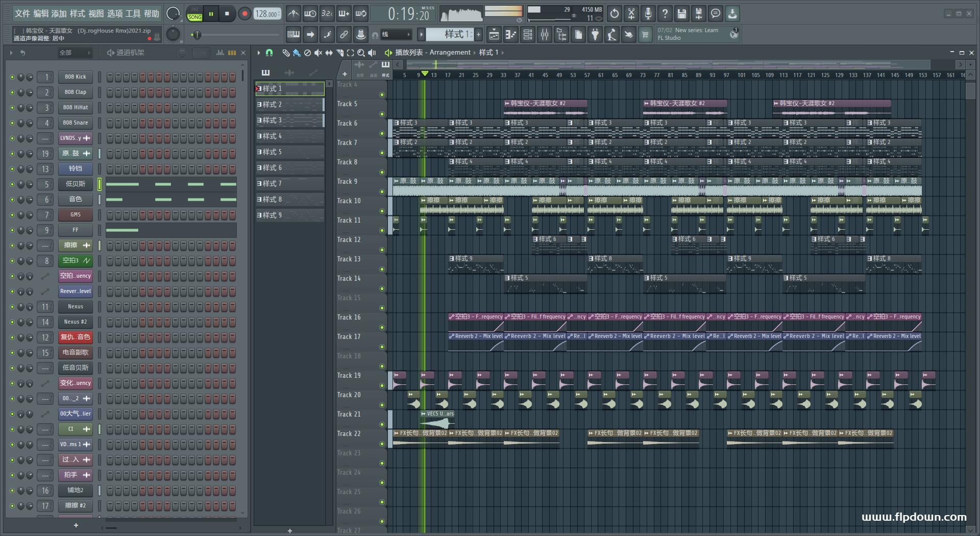This screenshot has width=980, height=536.
Task: Open the New series: Learn FL Studio news
Action: click(697, 34)
